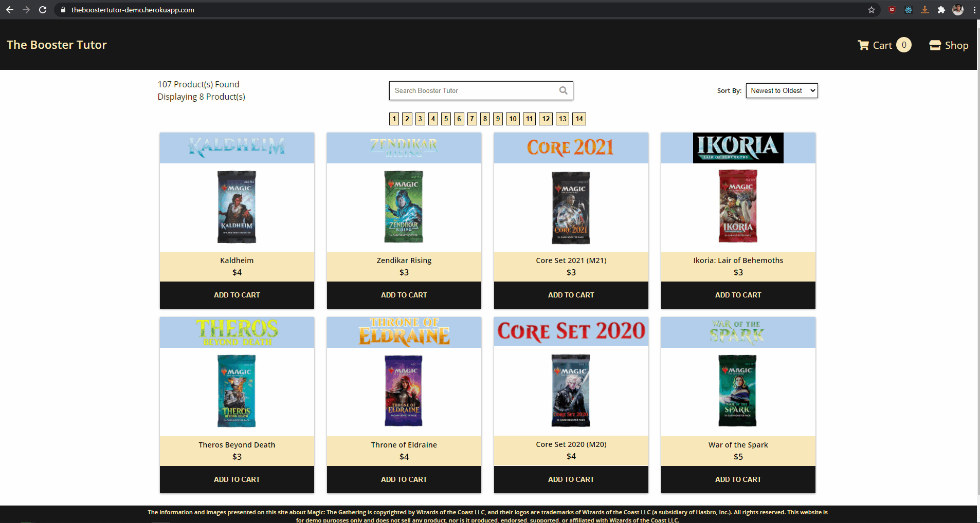980x523 pixels.
Task: Click the Theros booster pack image
Action: coord(237,391)
